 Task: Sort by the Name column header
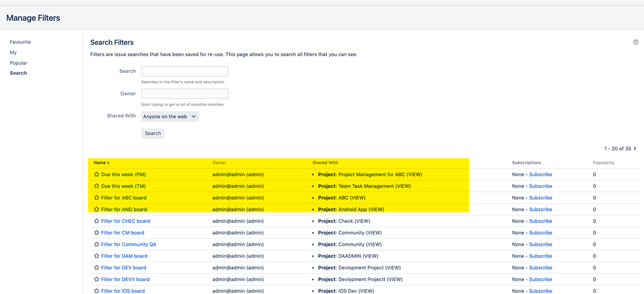(101, 162)
